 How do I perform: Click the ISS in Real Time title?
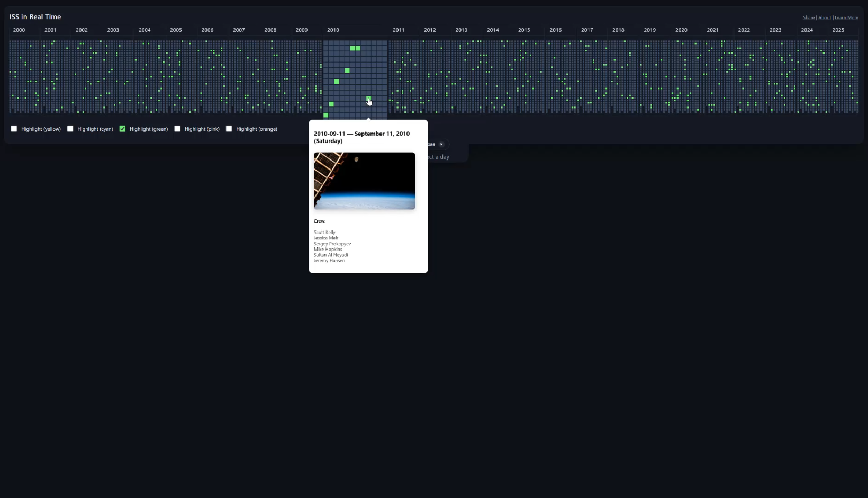pyautogui.click(x=35, y=17)
